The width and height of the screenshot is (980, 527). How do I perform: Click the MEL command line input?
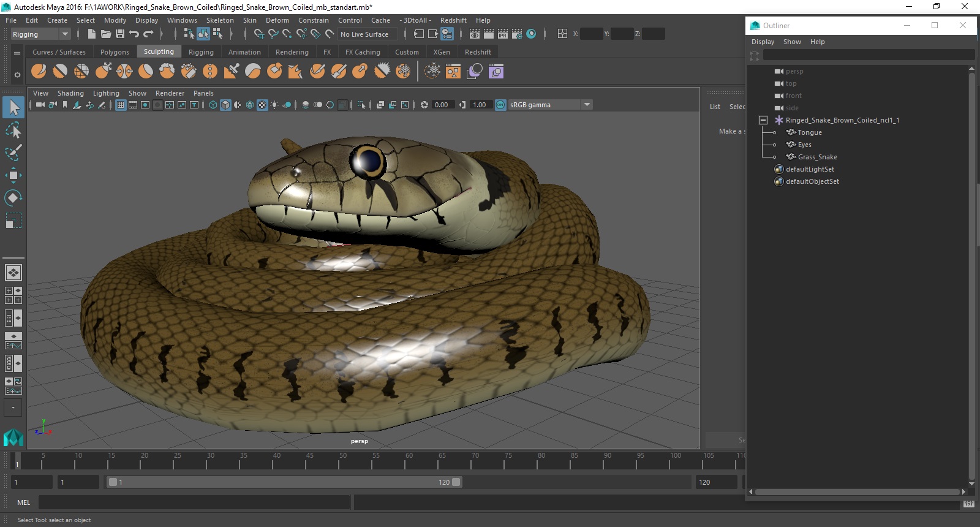(x=194, y=502)
